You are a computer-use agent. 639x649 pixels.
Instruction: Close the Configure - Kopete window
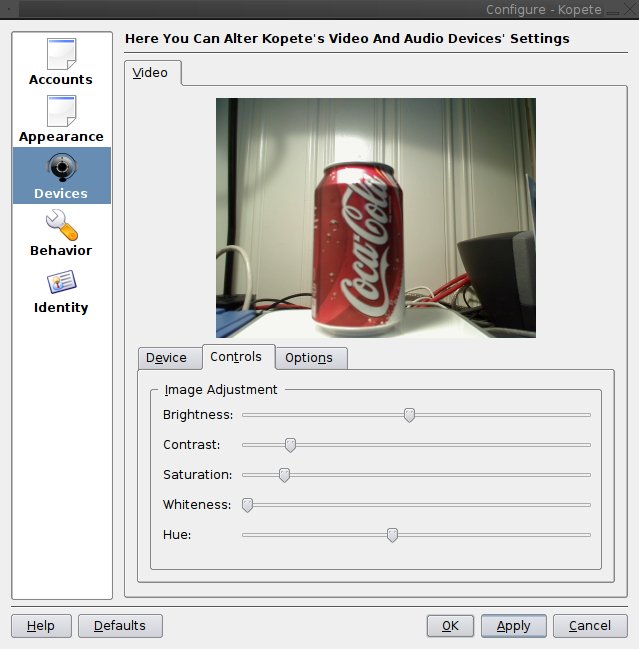[631, 9]
